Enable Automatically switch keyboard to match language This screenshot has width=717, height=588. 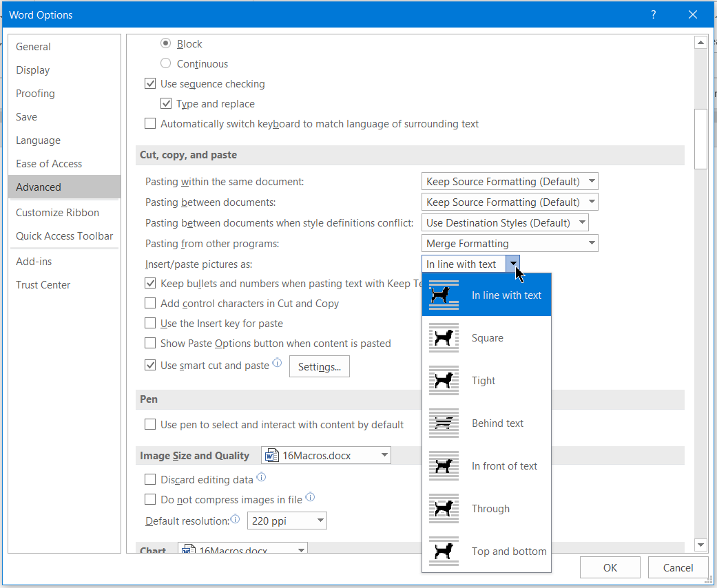pos(150,123)
